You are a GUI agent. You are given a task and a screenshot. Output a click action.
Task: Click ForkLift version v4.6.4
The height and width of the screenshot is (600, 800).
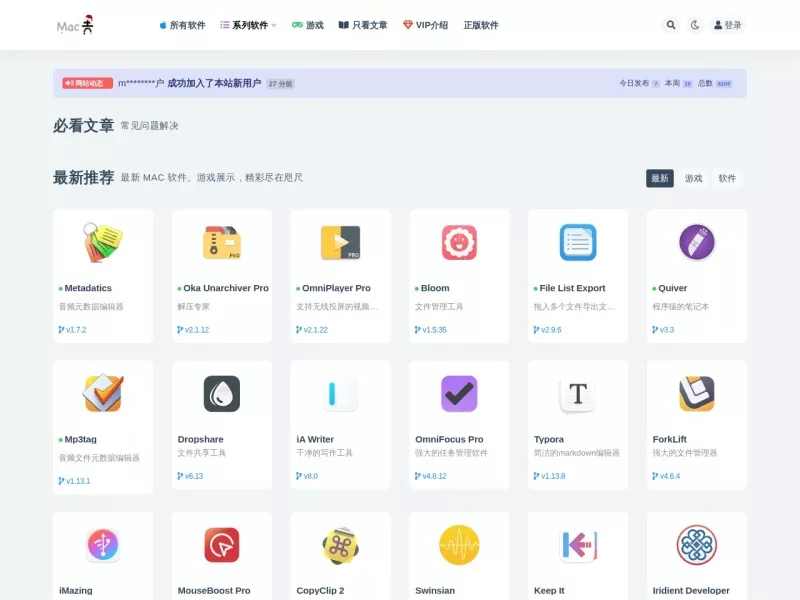click(x=666, y=476)
